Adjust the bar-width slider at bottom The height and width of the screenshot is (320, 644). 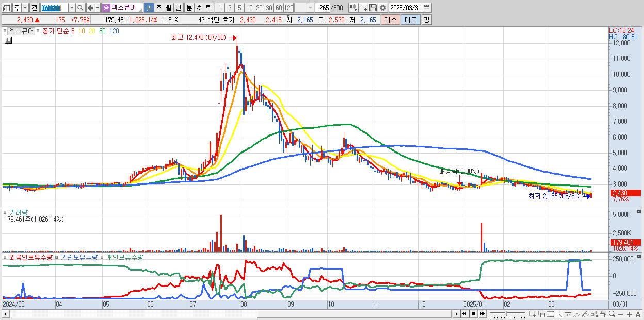click(x=507, y=313)
